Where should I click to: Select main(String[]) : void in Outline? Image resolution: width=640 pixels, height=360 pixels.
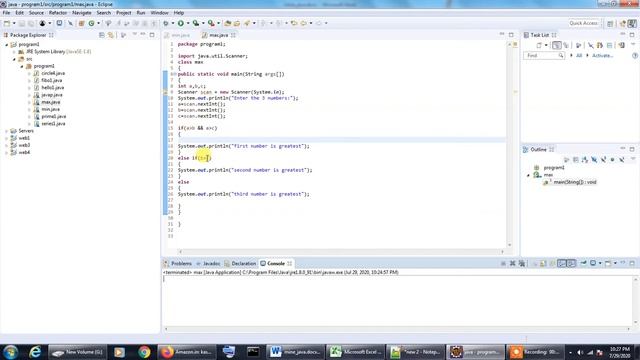click(575, 182)
